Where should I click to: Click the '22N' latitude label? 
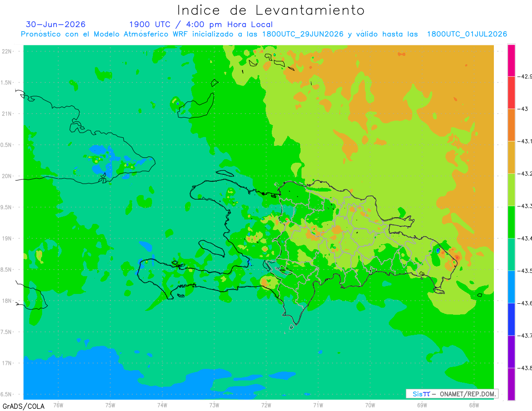pyautogui.click(x=7, y=51)
